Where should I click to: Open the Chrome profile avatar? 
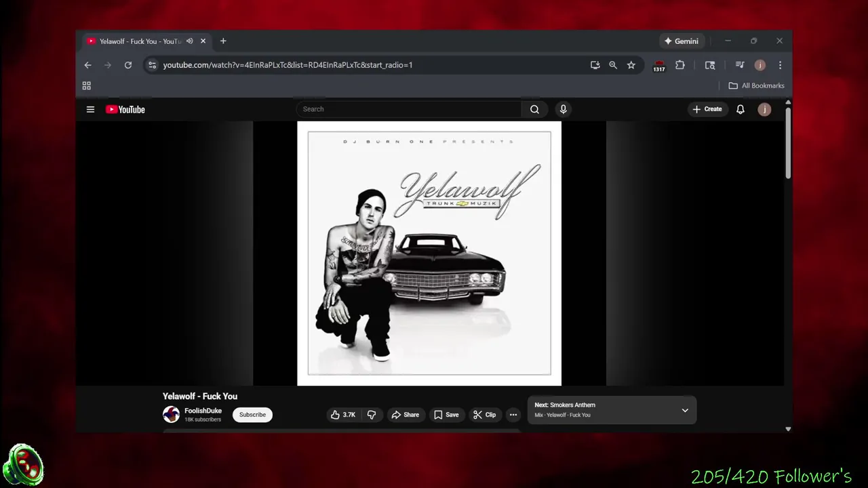point(760,65)
